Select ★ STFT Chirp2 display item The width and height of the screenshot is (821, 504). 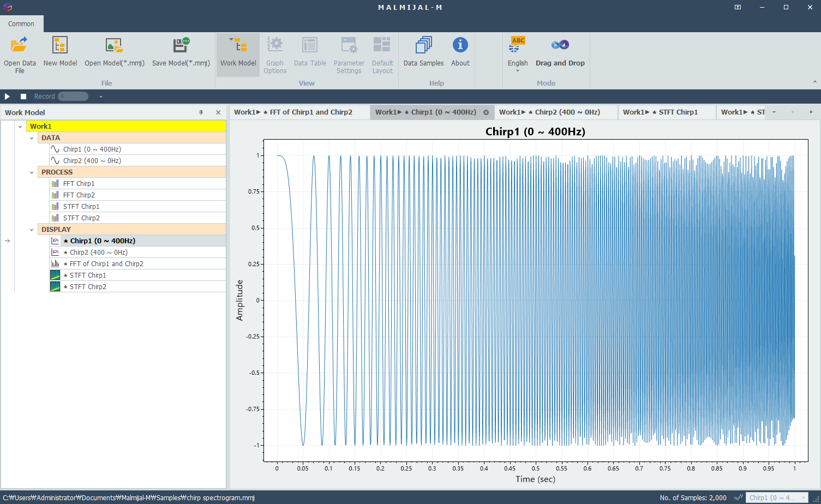(137, 287)
